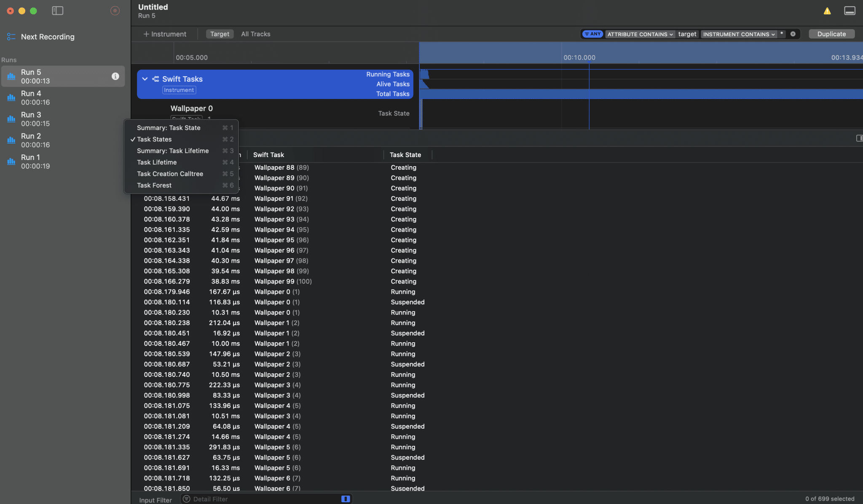The width and height of the screenshot is (863, 504).
Task: Clear the track filter with x icon
Action: pyautogui.click(x=793, y=34)
